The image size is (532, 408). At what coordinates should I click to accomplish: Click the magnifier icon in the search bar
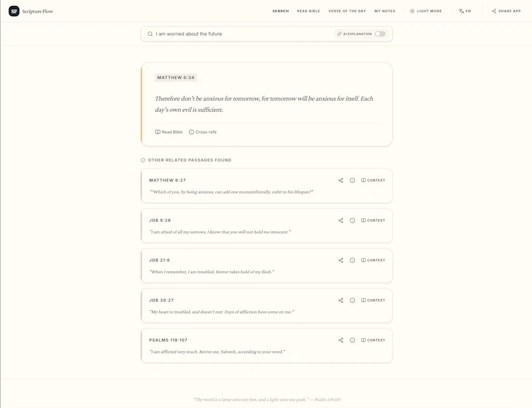pyautogui.click(x=150, y=34)
